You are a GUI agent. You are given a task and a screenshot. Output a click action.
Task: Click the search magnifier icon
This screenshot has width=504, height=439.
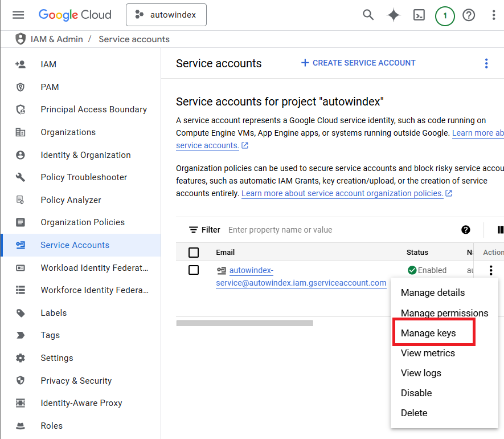(368, 15)
